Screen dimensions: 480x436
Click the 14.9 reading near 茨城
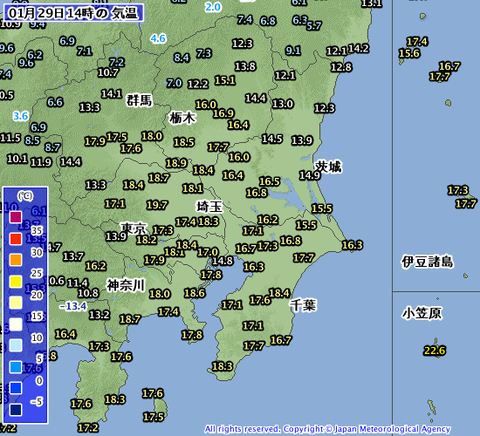click(310, 175)
